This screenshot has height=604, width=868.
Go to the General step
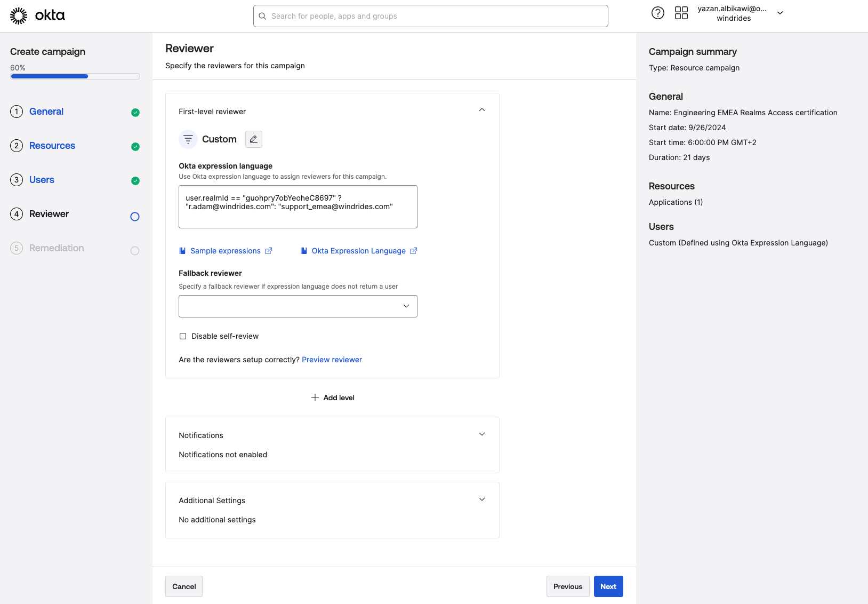46,112
